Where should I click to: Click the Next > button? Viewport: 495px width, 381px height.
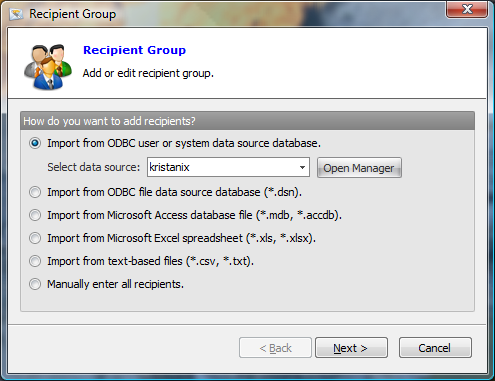pyautogui.click(x=351, y=348)
